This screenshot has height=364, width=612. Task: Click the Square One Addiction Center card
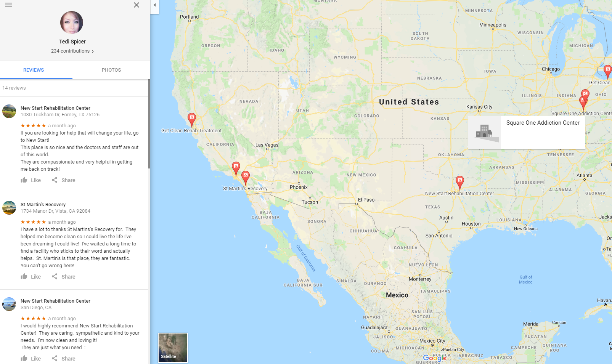point(527,133)
